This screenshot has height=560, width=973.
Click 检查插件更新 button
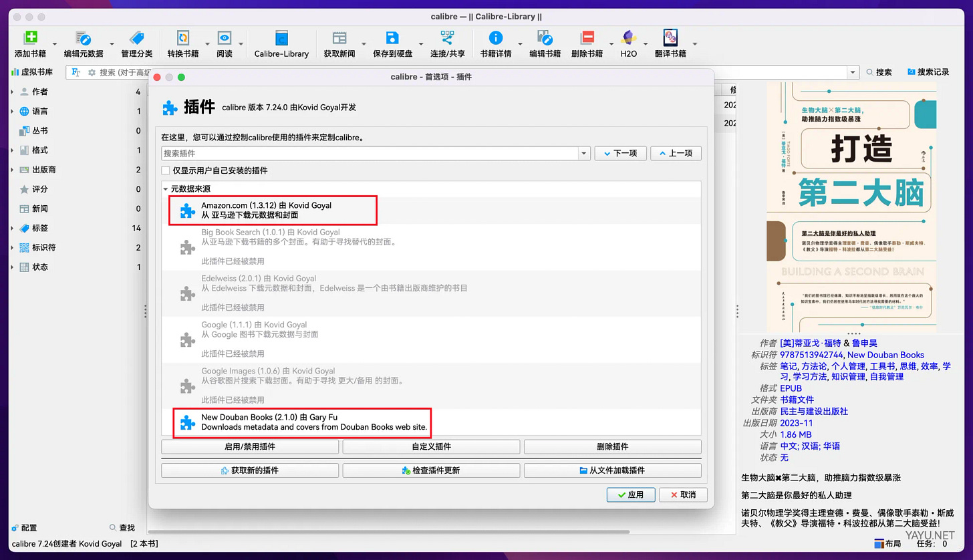(431, 470)
